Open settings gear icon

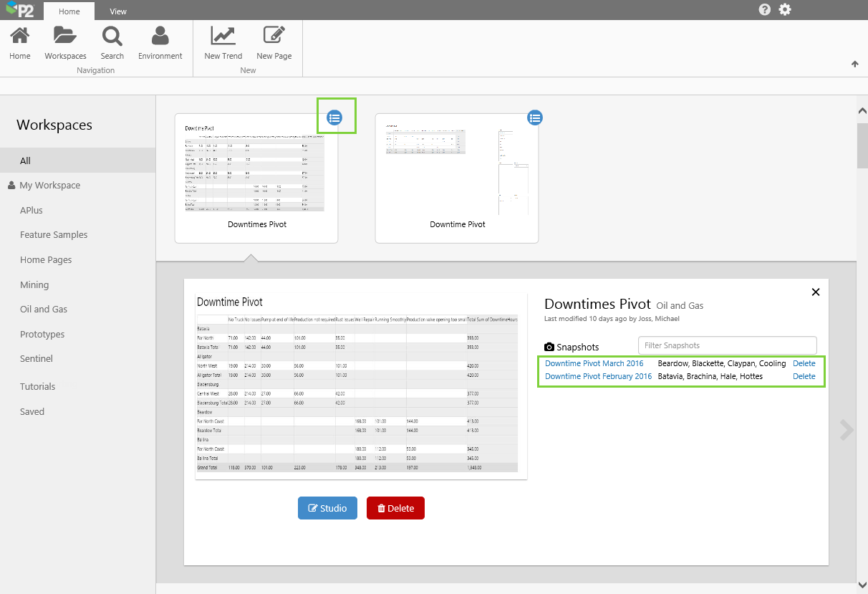point(785,9)
